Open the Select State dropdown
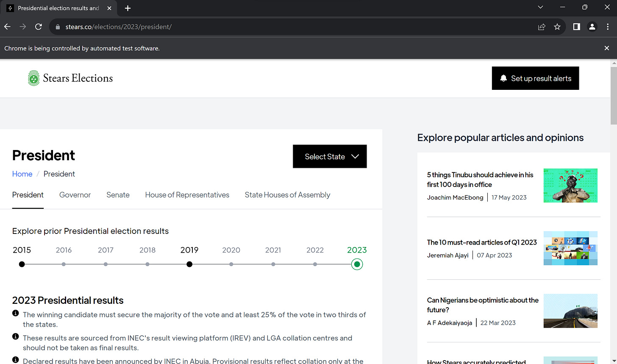Image resolution: width=617 pixels, height=364 pixels. (330, 156)
